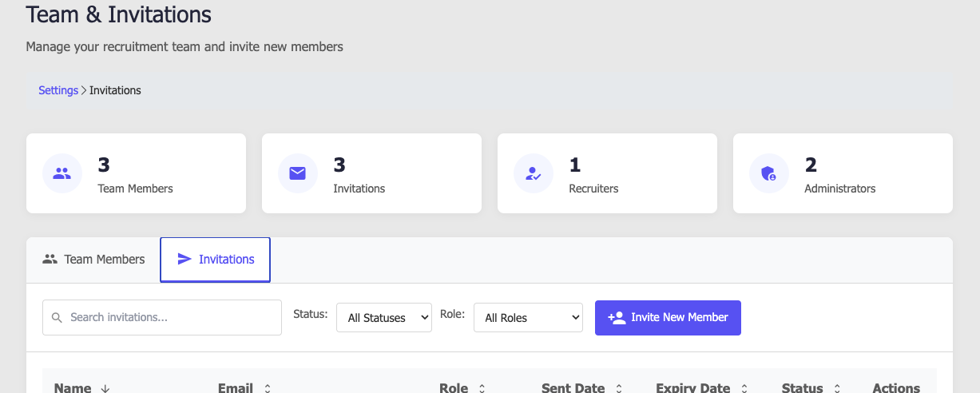Sort by Name using the down arrow
The height and width of the screenshot is (393, 980).
coord(105,388)
